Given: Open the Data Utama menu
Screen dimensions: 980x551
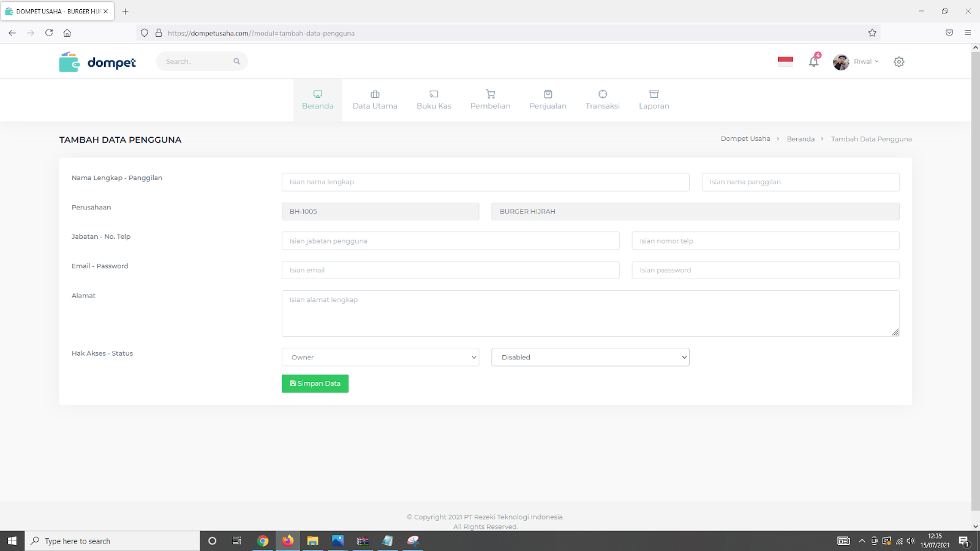Looking at the screenshot, I should tap(375, 100).
